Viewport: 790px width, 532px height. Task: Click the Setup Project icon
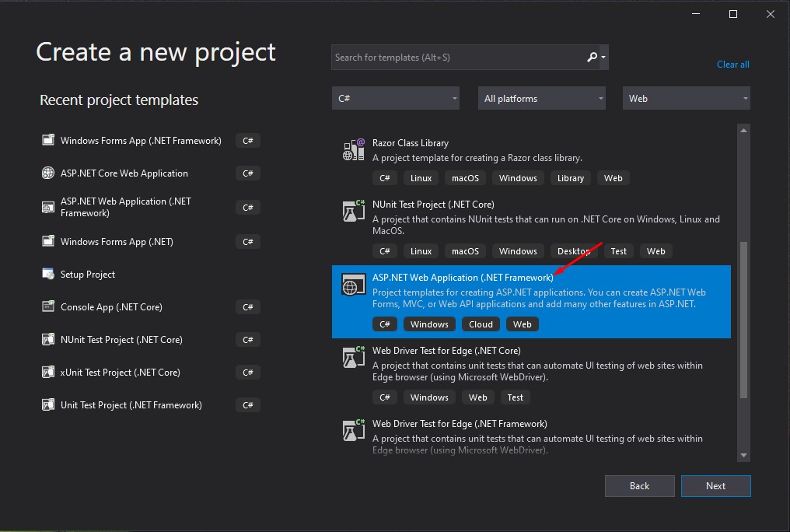click(47, 274)
